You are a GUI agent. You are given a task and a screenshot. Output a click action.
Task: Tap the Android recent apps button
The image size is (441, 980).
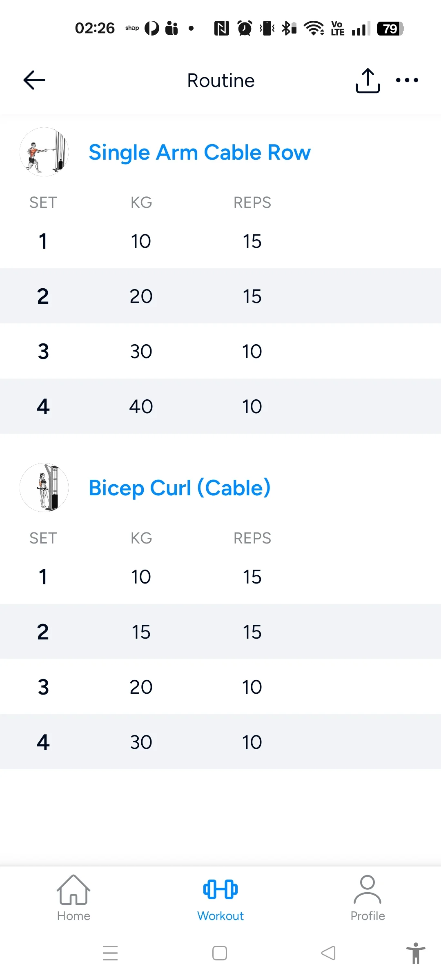(x=110, y=953)
